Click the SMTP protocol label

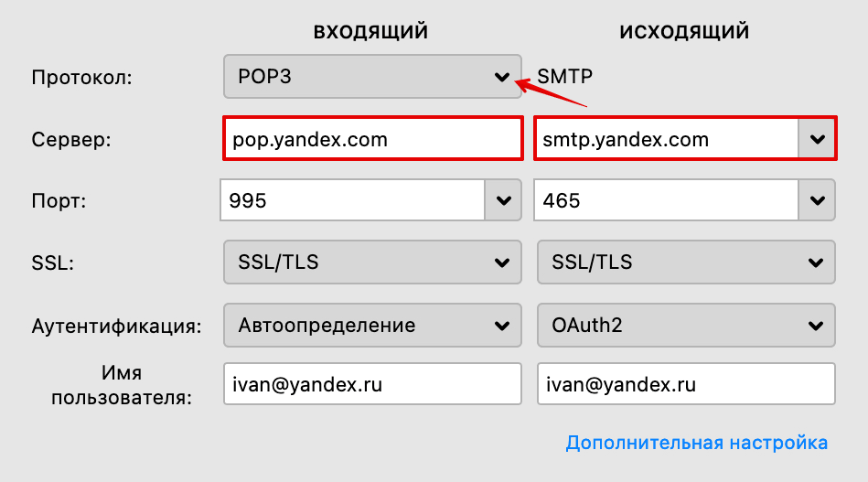[565, 77]
